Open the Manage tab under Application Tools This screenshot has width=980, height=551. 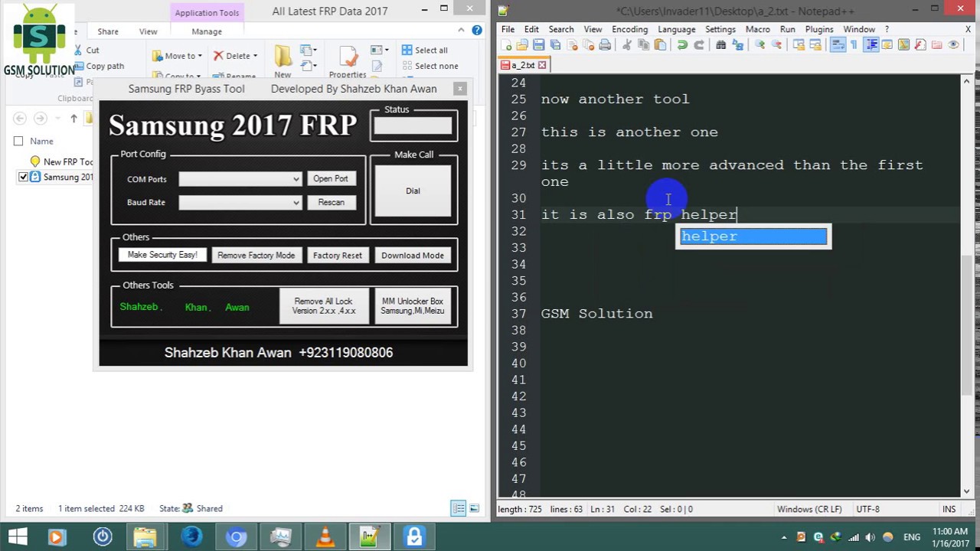click(x=207, y=31)
